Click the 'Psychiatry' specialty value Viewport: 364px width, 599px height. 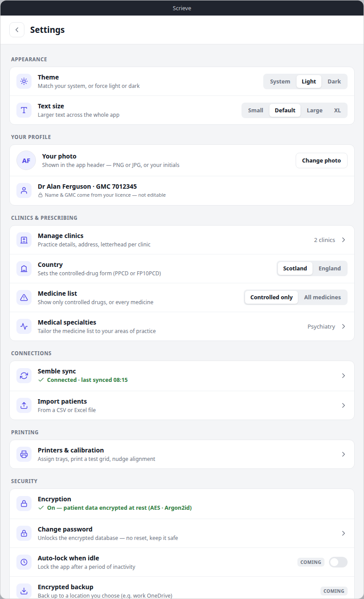coord(321,326)
